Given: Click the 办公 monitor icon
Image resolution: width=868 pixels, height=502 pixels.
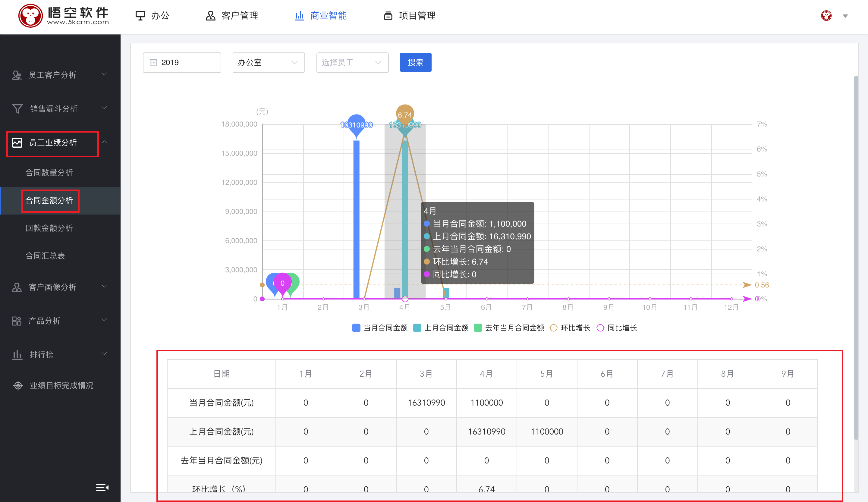Looking at the screenshot, I should (x=140, y=16).
